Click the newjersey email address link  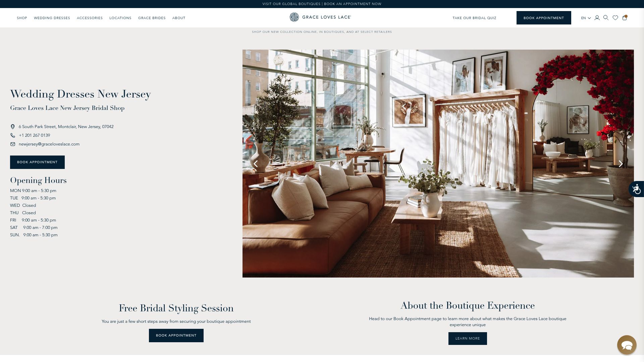tap(49, 144)
